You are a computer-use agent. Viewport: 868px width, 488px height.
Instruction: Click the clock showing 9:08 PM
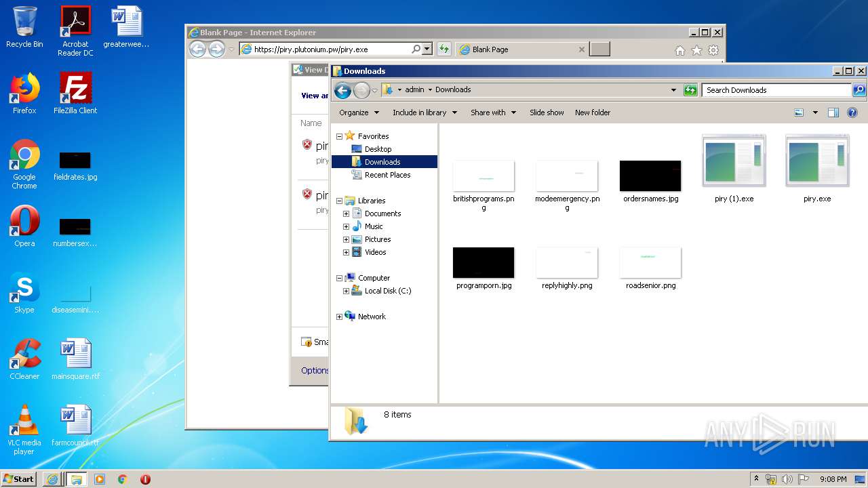pos(833,479)
